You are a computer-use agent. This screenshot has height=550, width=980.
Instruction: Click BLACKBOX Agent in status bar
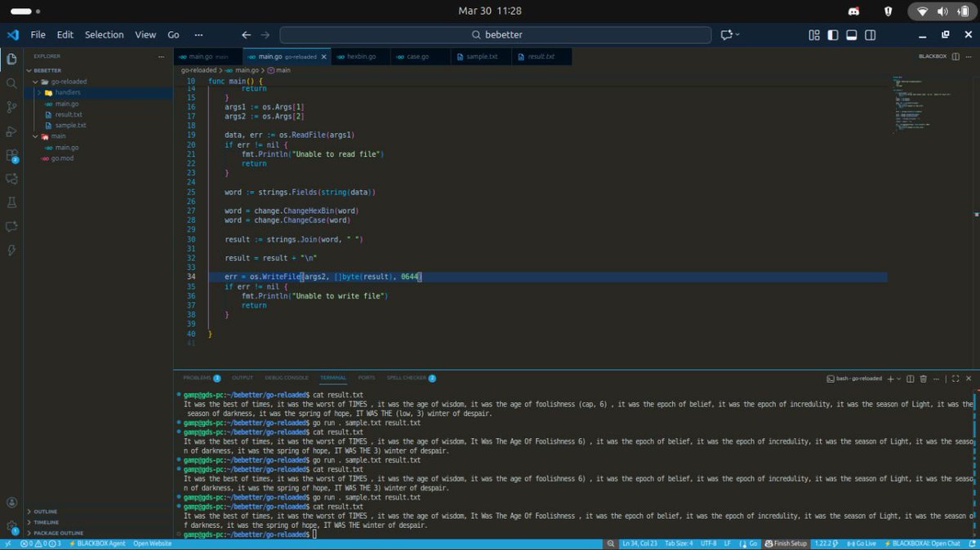[97, 543]
